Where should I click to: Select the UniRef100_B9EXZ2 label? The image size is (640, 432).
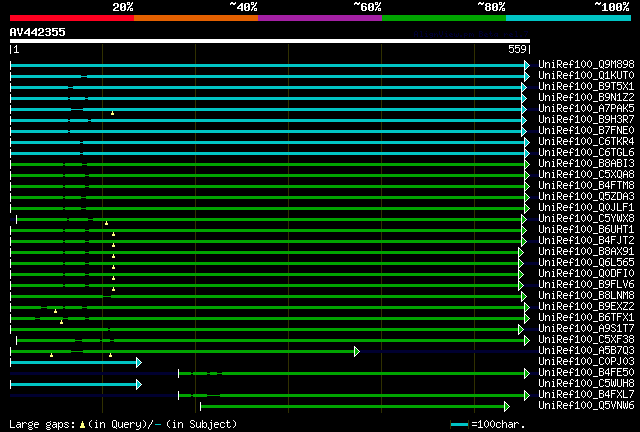coord(586,307)
